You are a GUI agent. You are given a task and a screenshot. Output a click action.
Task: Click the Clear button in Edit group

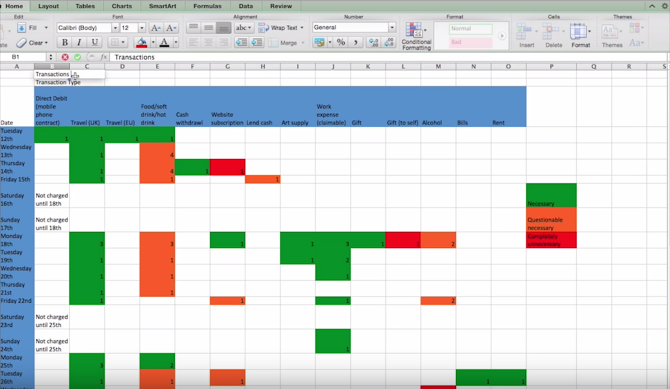(32, 43)
